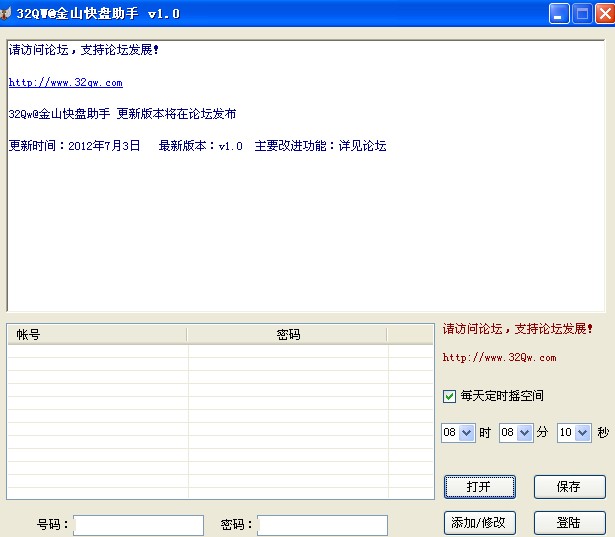Select the 密码 column header
Image resolution: width=615 pixels, height=537 pixels.
(x=287, y=335)
